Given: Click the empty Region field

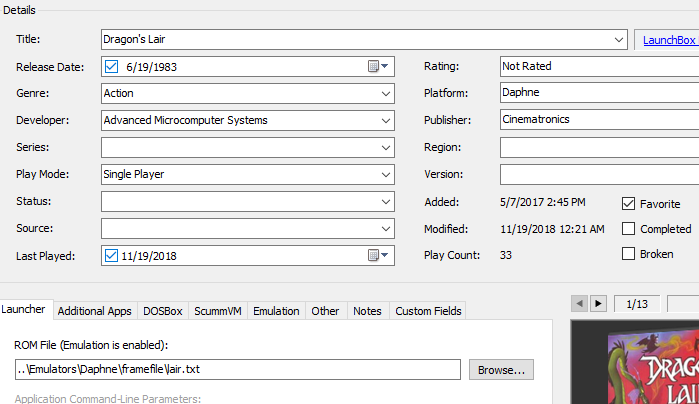Looking at the screenshot, I should pyautogui.click(x=599, y=148).
